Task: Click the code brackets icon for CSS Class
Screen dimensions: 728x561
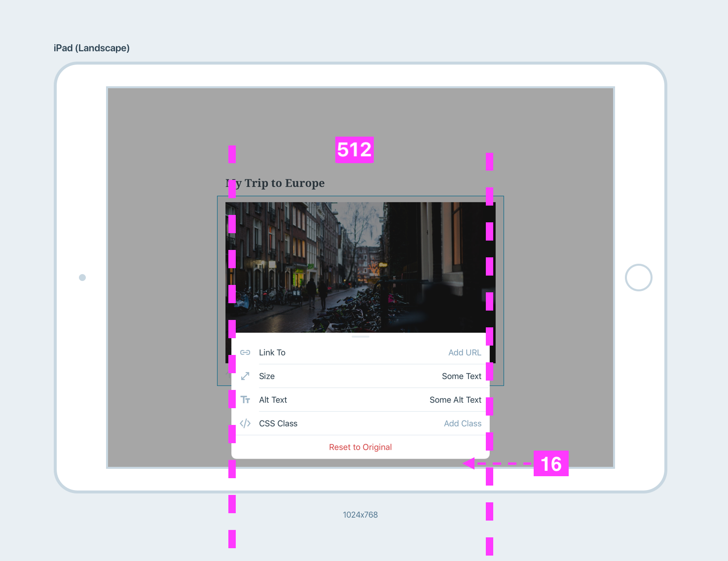Action: (245, 423)
